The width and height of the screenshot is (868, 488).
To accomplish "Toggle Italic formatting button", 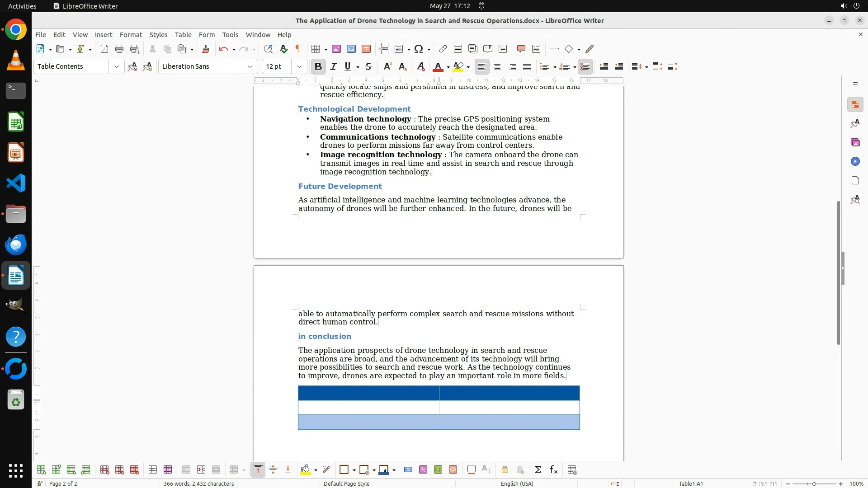I will point(334,66).
